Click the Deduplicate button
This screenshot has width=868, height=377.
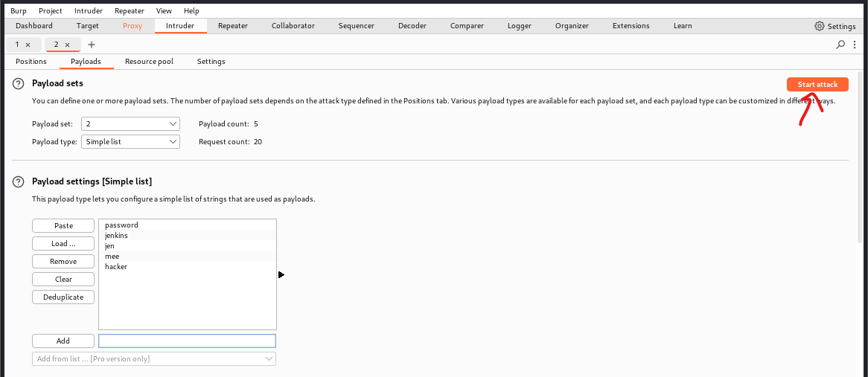point(63,297)
